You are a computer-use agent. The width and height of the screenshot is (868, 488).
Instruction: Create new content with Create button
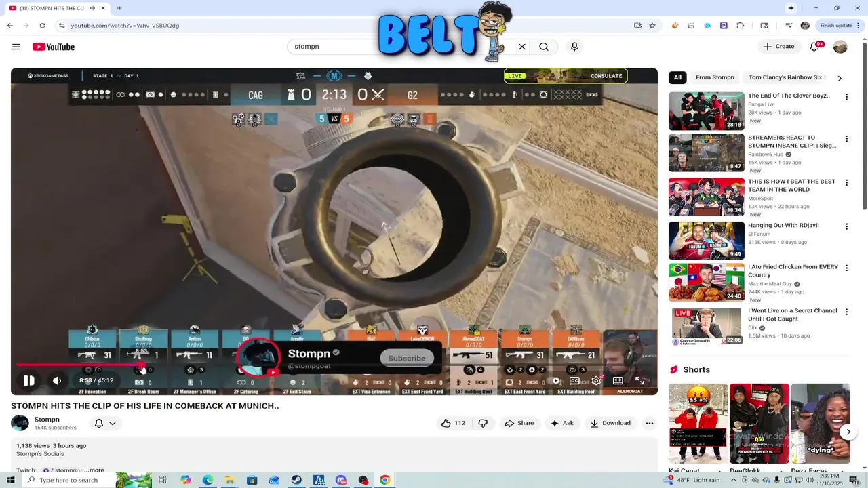tap(778, 47)
